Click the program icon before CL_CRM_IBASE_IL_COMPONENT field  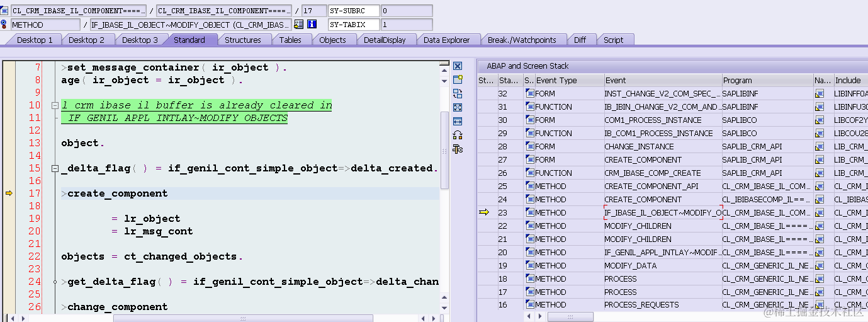tap(4, 11)
